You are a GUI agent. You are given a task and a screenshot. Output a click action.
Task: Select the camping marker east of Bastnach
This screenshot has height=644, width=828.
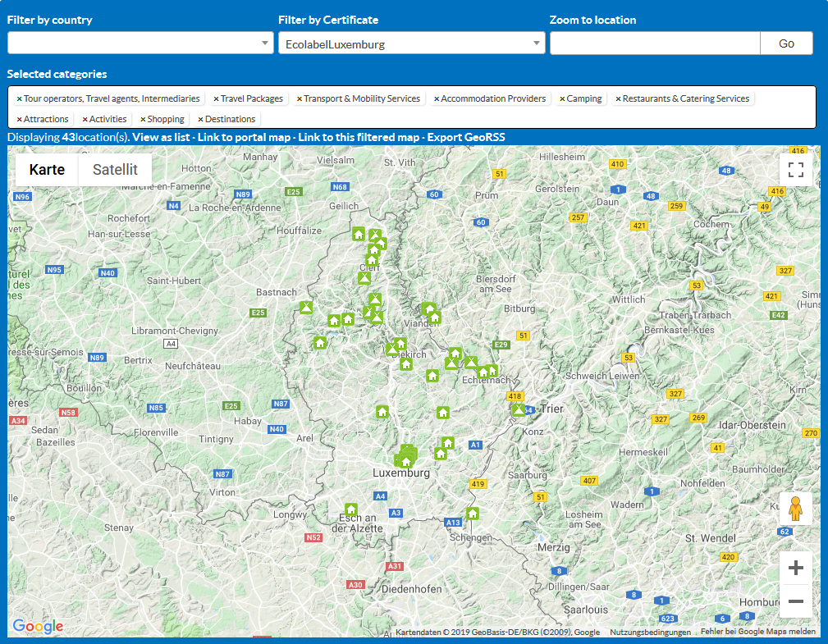tap(306, 307)
